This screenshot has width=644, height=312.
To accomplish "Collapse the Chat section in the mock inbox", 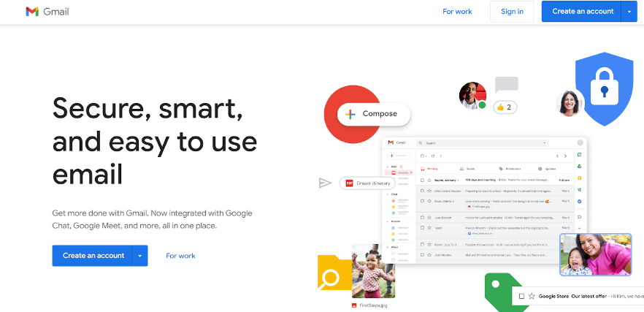I will click(388, 194).
